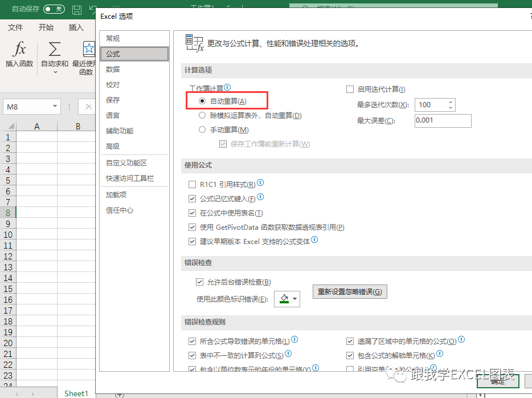Open the 自定义功能区 options category

(x=134, y=163)
